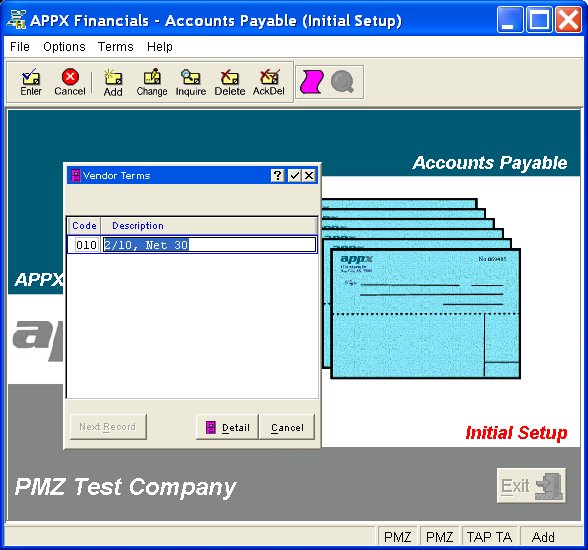The width and height of the screenshot is (588, 550).
Task: Click the Description field '2/10, Net 30'
Action: 209,245
